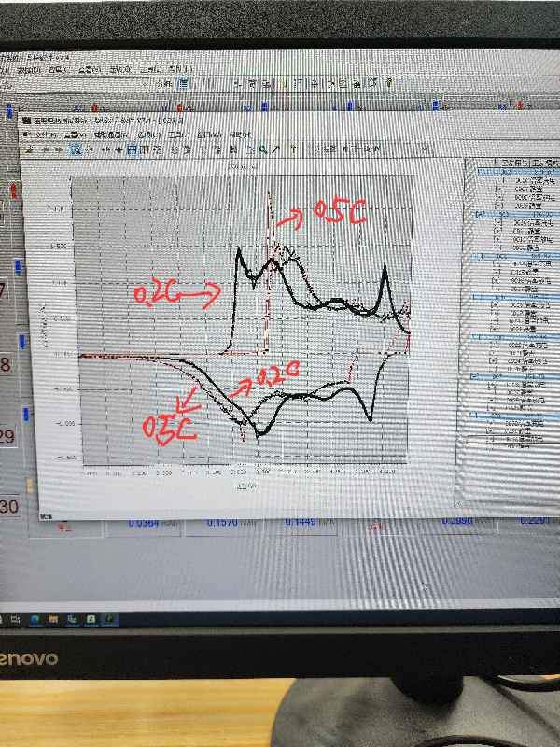Select row number 30 in the background window
Screen dimensions: 560x747
click(9, 506)
